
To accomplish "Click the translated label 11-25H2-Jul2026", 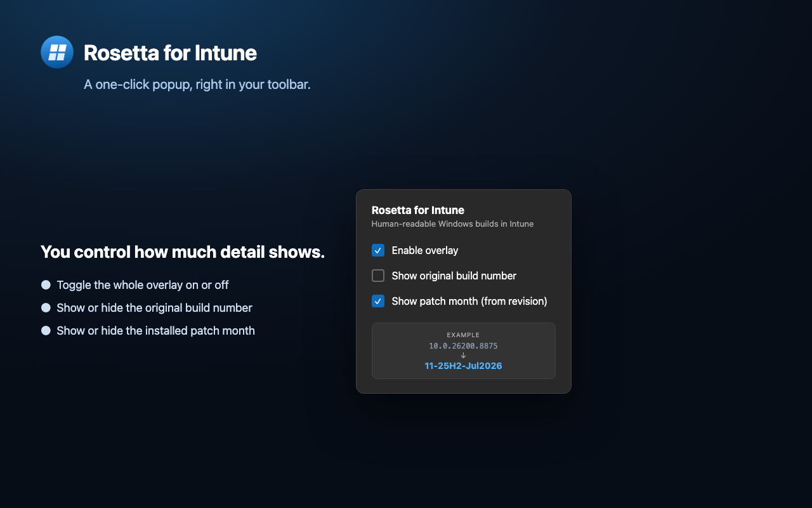I will 463,366.
